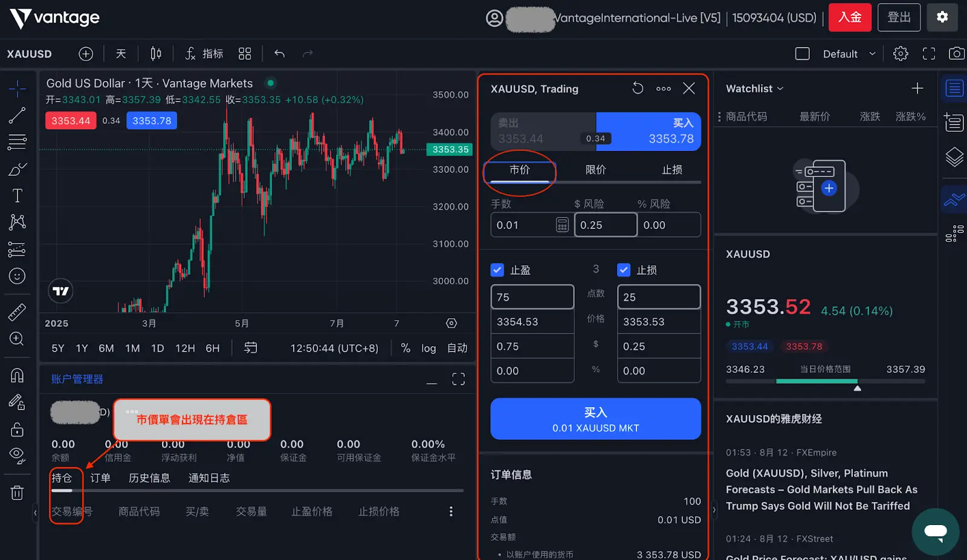Add symbol to Watchlist with plus icon
This screenshot has height=560, width=967.
(917, 89)
